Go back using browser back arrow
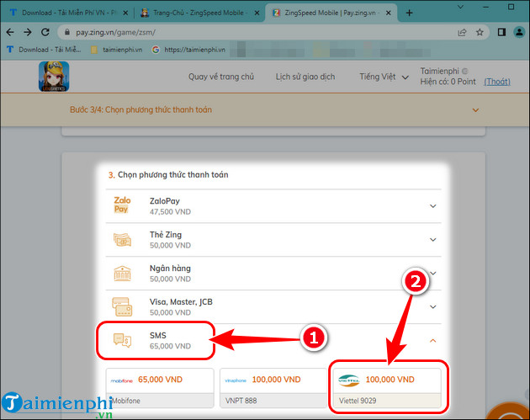This screenshot has width=530, height=420. tap(10, 32)
